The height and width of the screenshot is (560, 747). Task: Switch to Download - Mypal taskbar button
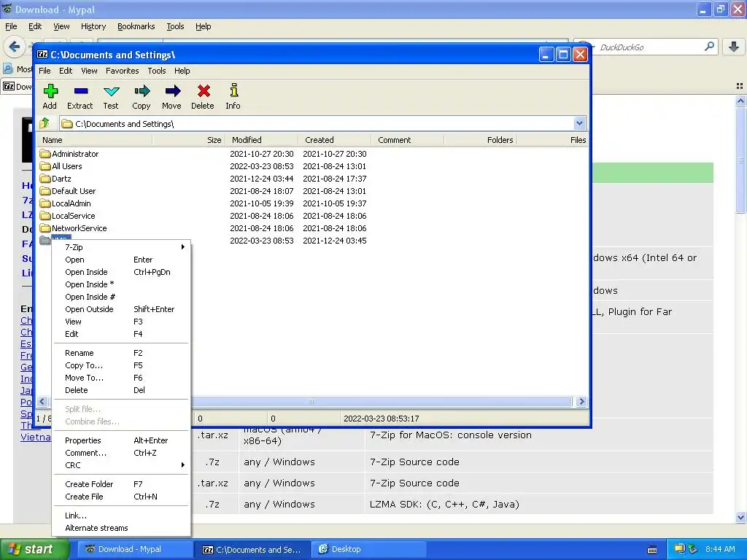pyautogui.click(x=134, y=549)
